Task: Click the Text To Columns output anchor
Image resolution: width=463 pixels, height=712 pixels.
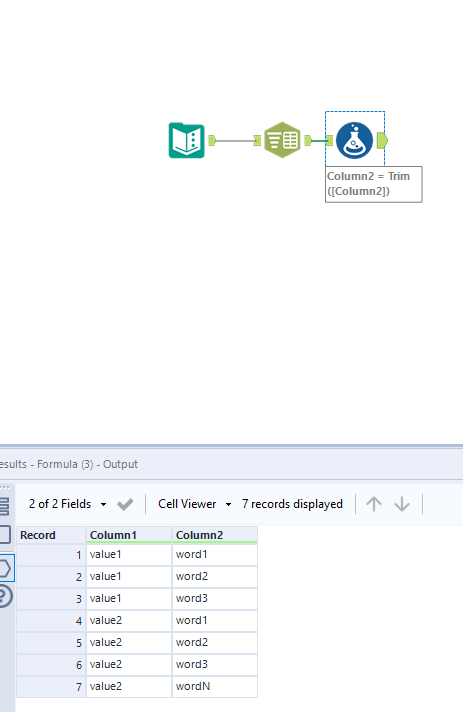Action: [x=308, y=140]
